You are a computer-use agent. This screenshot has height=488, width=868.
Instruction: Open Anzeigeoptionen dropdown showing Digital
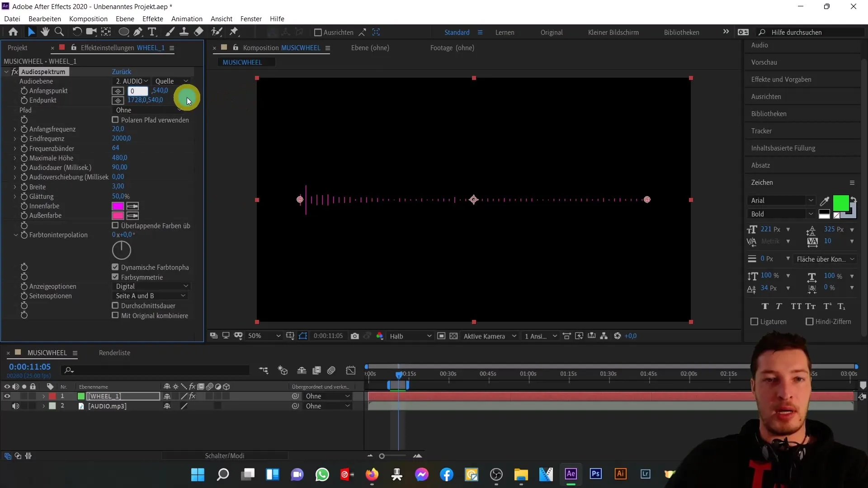pos(151,286)
